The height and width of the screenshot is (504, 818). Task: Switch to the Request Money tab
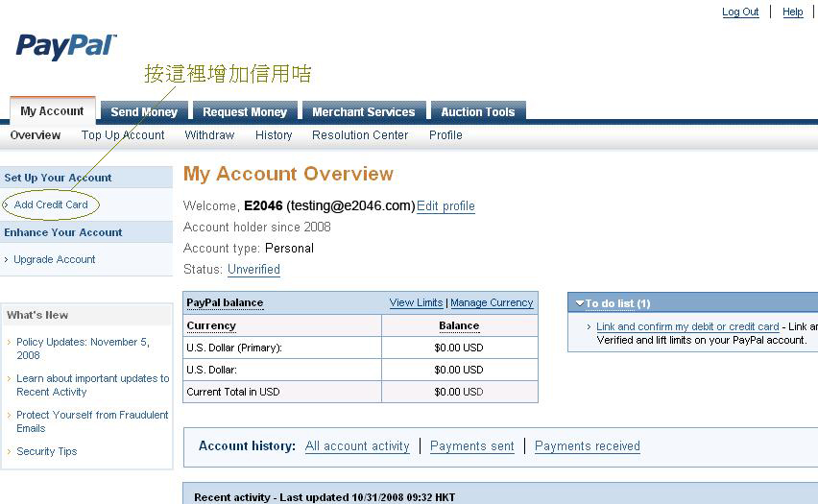click(245, 112)
